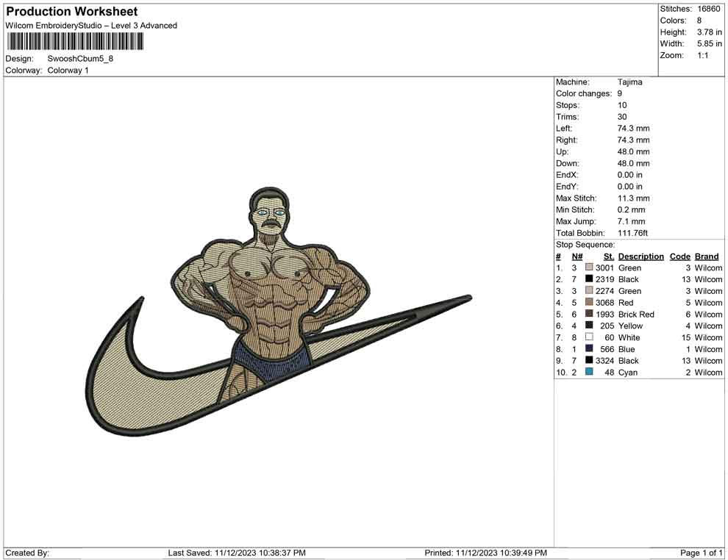
Task: Click the Colorway 1 value
Action: [x=68, y=71]
